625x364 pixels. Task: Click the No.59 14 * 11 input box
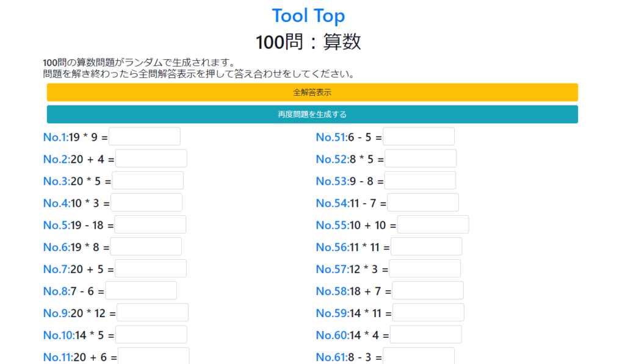click(x=428, y=313)
